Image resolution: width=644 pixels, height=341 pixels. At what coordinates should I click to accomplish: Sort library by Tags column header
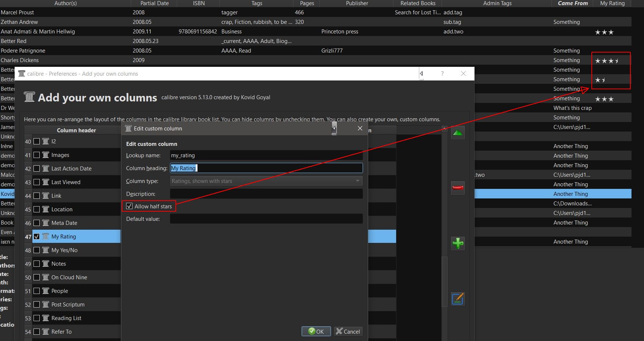(x=257, y=3)
